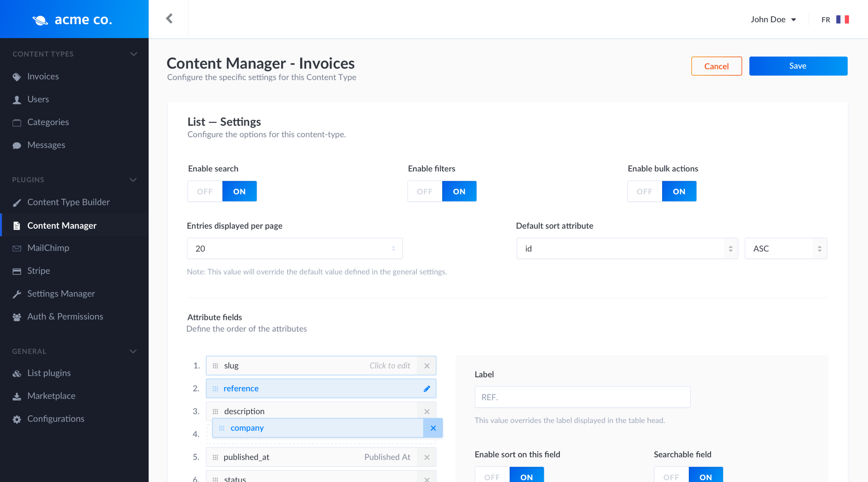Click the MailChimp envelope icon
The image size is (868, 482).
pos(17,248)
